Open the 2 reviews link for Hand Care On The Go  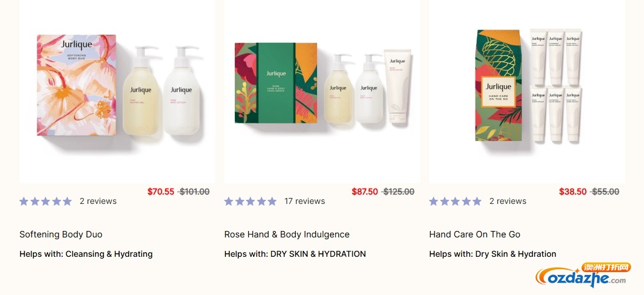[508, 201]
